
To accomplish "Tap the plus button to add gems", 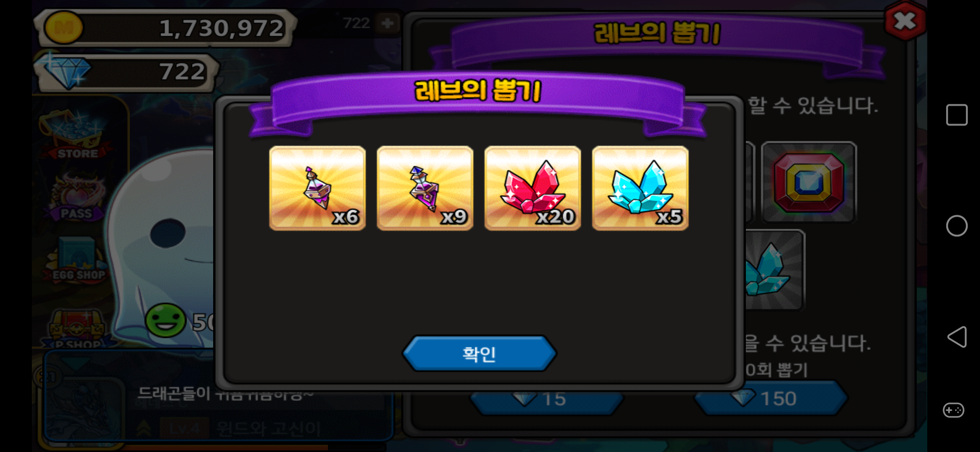I will click(387, 23).
